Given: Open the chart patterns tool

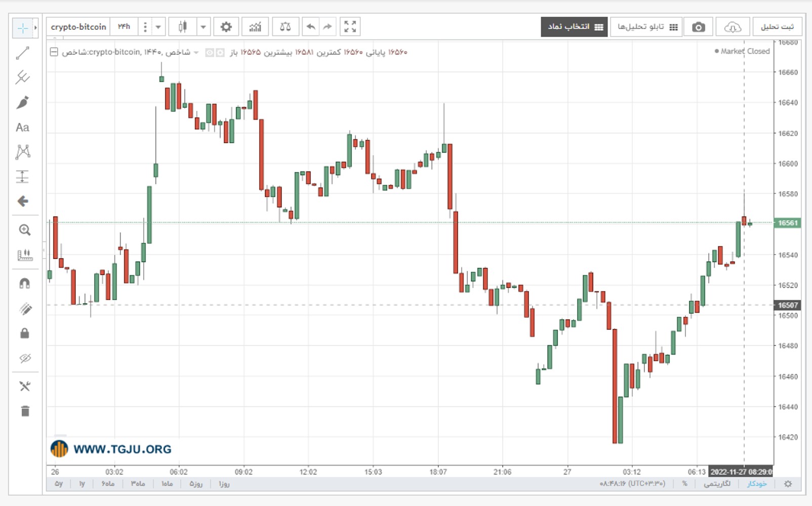Looking at the screenshot, I should [x=23, y=152].
